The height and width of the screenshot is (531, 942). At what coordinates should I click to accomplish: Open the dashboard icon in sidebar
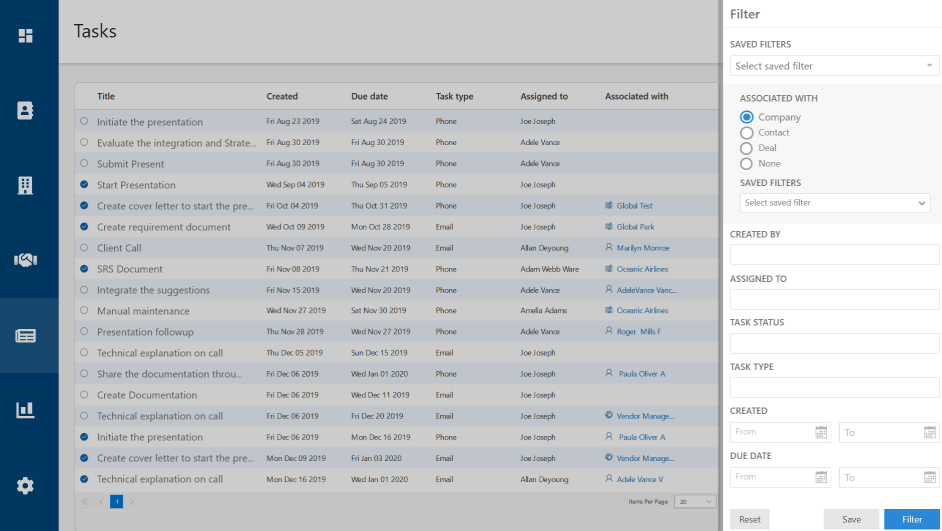point(25,36)
